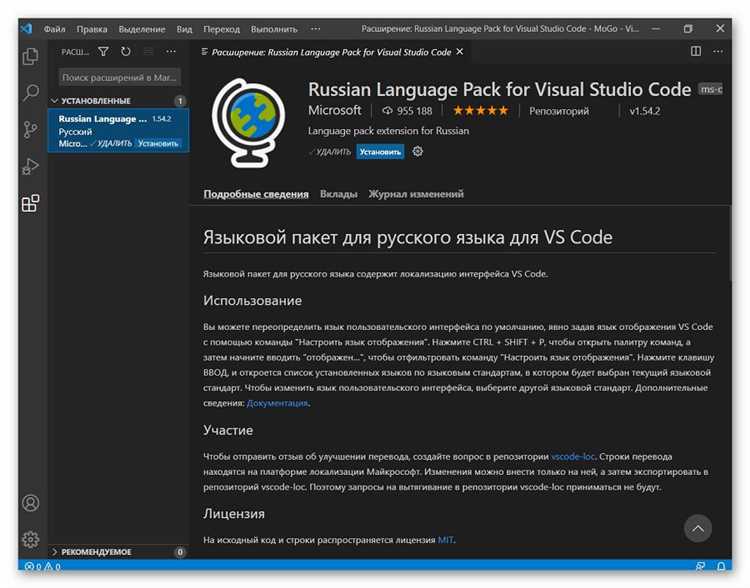Click the Microsoft publisher name
The image size is (750, 588).
click(334, 111)
